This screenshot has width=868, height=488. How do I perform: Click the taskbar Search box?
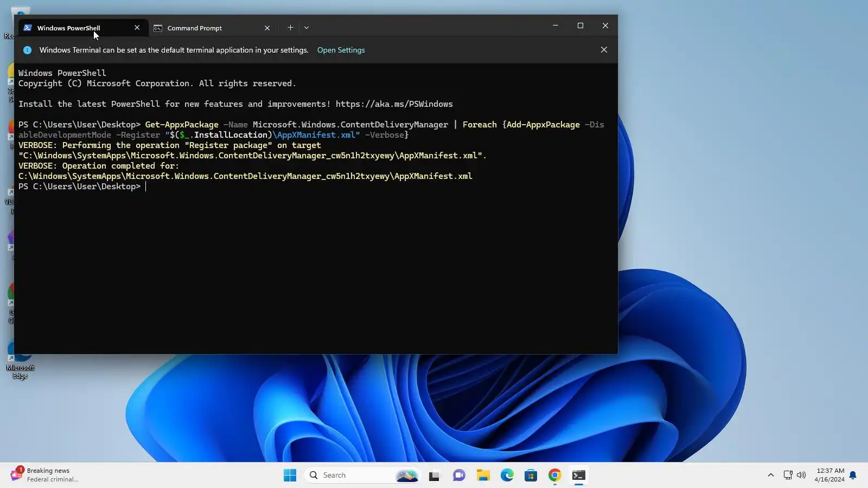(362, 476)
